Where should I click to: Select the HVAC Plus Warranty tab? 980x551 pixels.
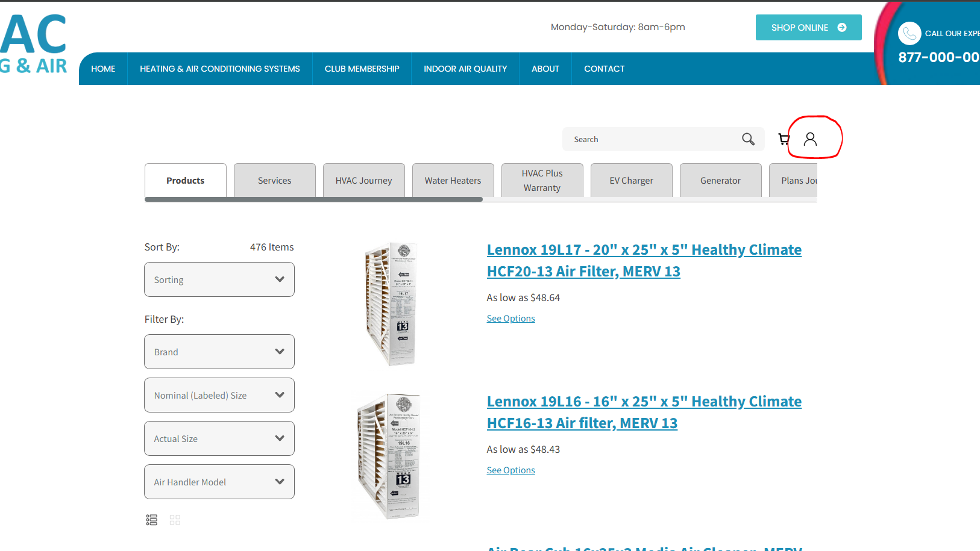542,180
